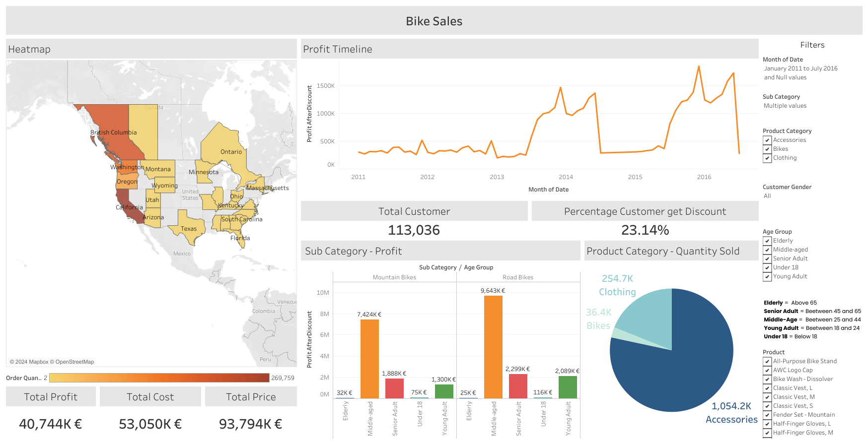Open the Sub Category Multiple values filter
Screen dimensions: 868x444
click(x=785, y=106)
